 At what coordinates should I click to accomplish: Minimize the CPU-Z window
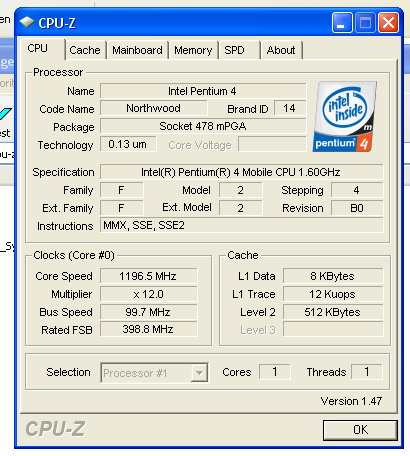point(342,23)
